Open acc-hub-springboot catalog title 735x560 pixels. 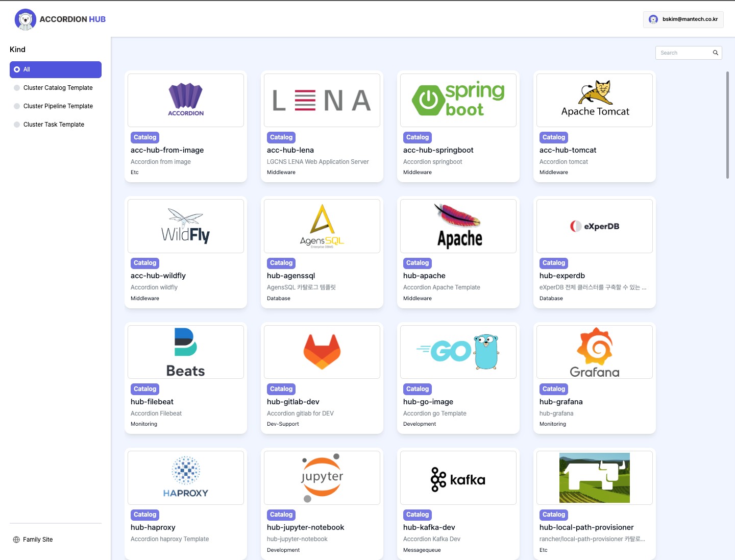[438, 150]
